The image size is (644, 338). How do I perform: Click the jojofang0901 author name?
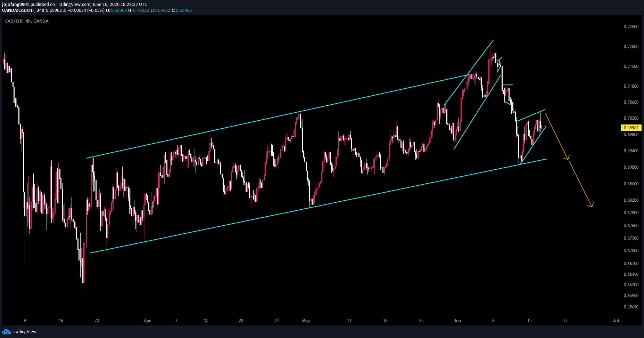(x=16, y=5)
